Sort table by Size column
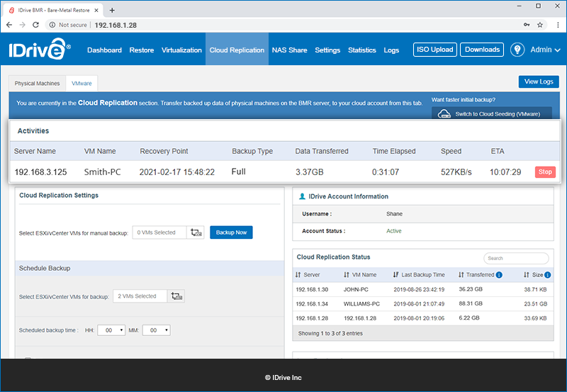This screenshot has width=567, height=392. click(533, 275)
